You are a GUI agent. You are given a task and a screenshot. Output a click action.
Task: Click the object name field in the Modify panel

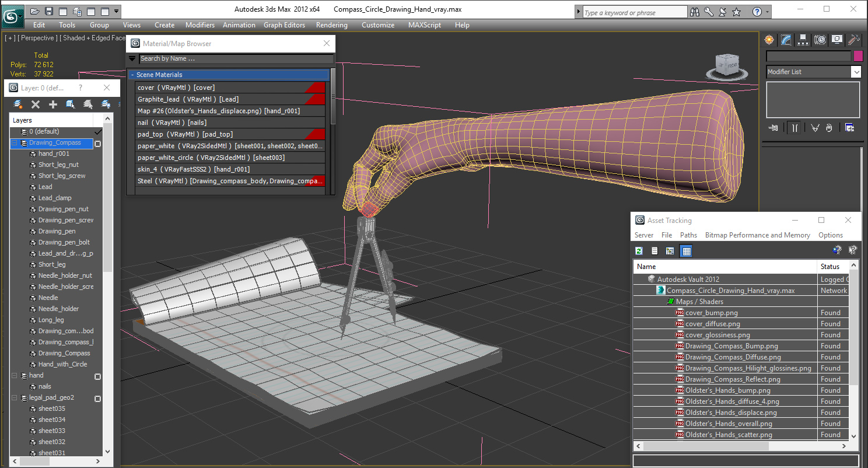coord(808,56)
